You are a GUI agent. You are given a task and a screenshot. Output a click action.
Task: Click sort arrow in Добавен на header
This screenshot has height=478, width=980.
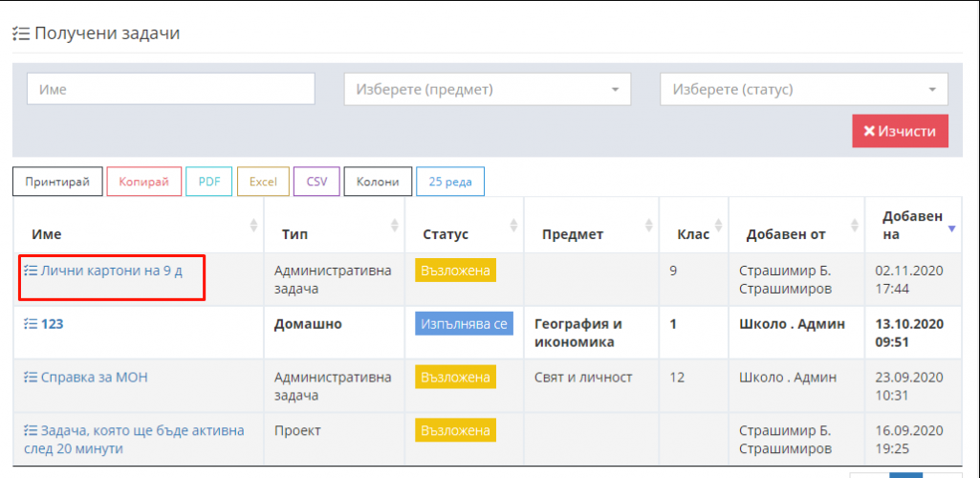[950, 228]
